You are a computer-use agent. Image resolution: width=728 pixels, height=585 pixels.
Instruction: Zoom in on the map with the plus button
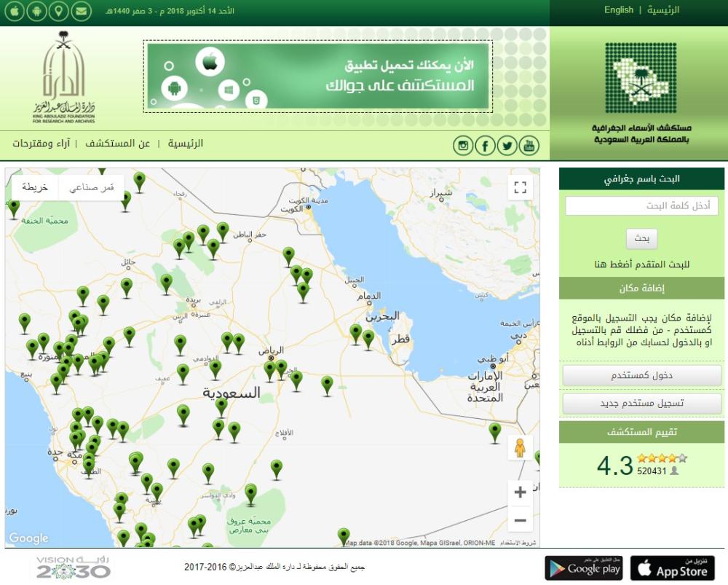point(520,492)
